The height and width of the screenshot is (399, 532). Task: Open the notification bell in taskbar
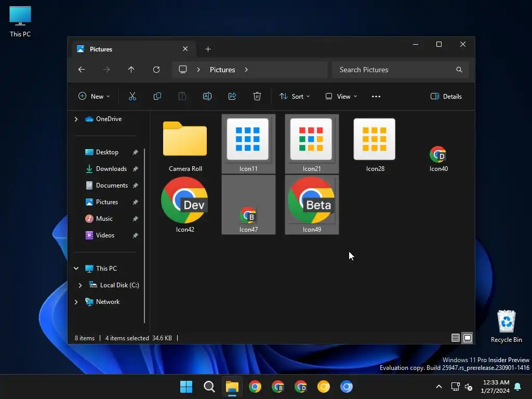point(517,387)
